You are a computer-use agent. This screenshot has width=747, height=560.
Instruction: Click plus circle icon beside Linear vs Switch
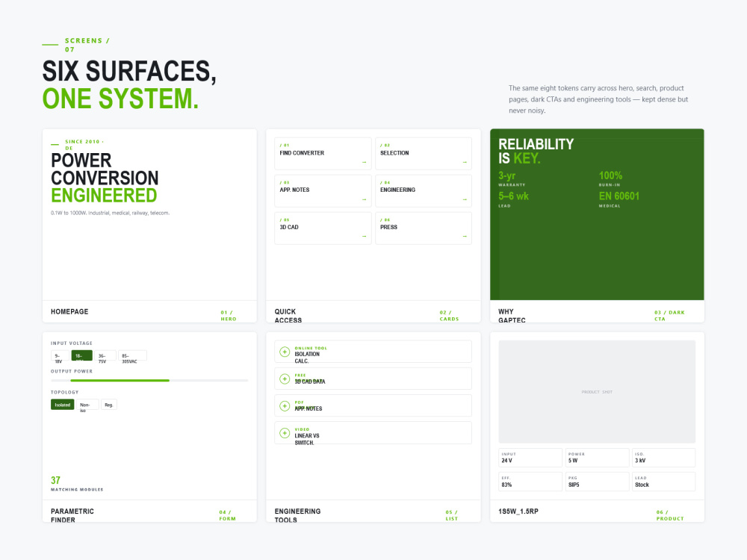[x=285, y=433]
